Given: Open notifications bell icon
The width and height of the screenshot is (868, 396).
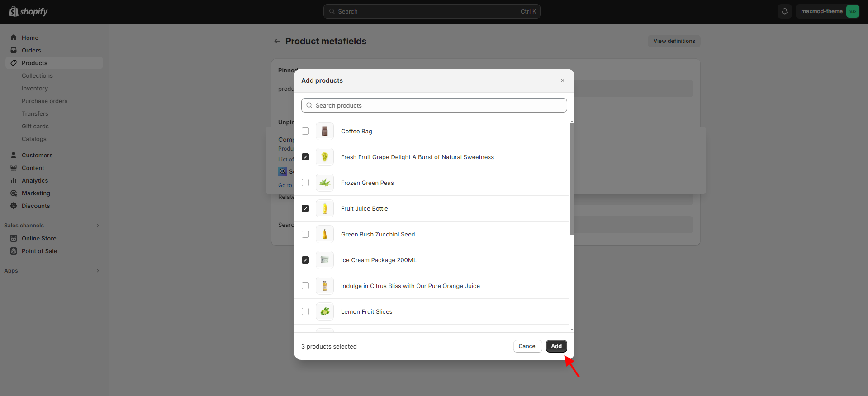Looking at the screenshot, I should (x=785, y=11).
